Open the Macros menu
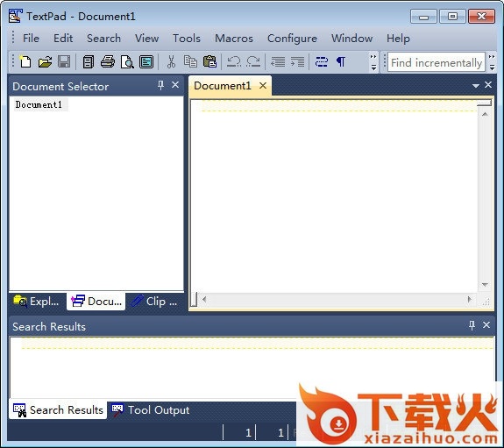 (234, 39)
